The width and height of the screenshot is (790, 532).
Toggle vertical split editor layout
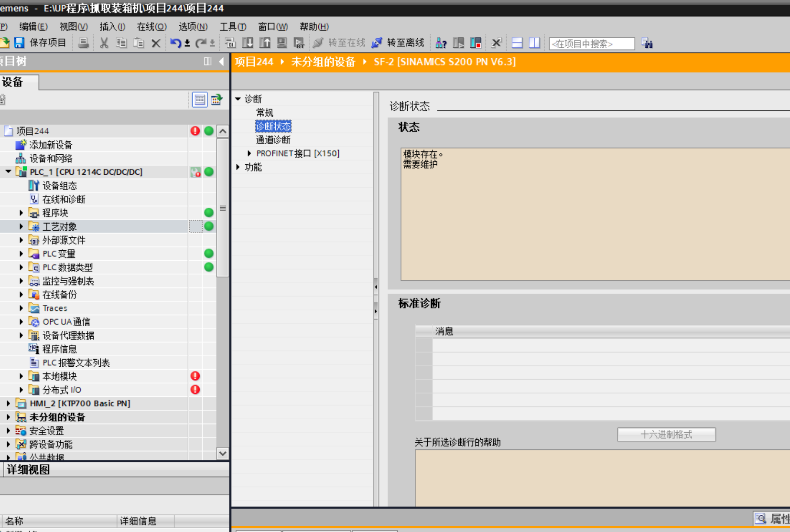click(x=534, y=43)
